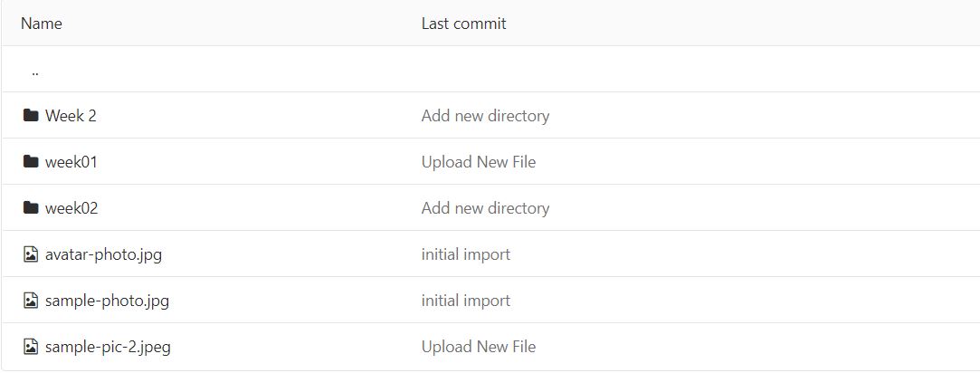Open the Week 2 folder name link

(71, 116)
